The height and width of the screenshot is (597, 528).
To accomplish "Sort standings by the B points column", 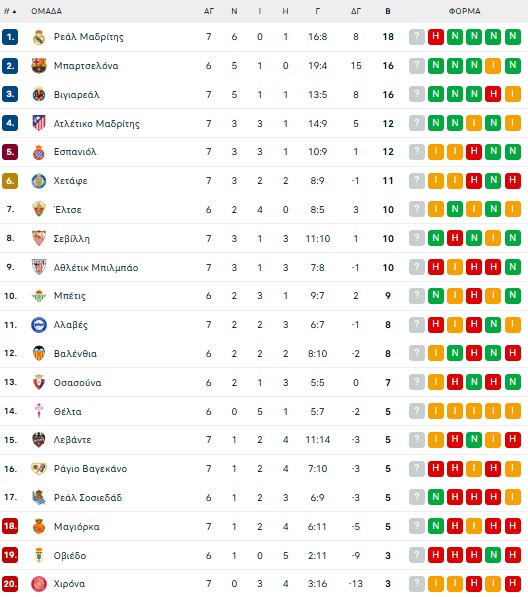I will [x=388, y=11].
